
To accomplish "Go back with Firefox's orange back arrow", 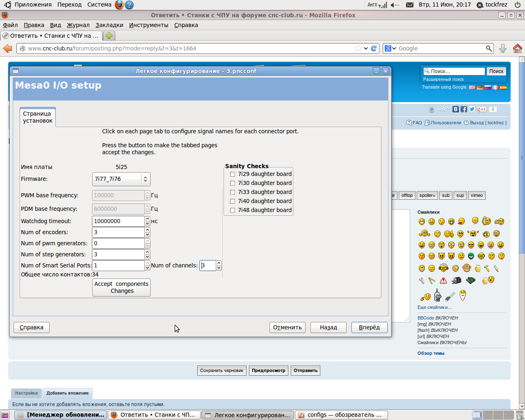I will pyautogui.click(x=7, y=48).
